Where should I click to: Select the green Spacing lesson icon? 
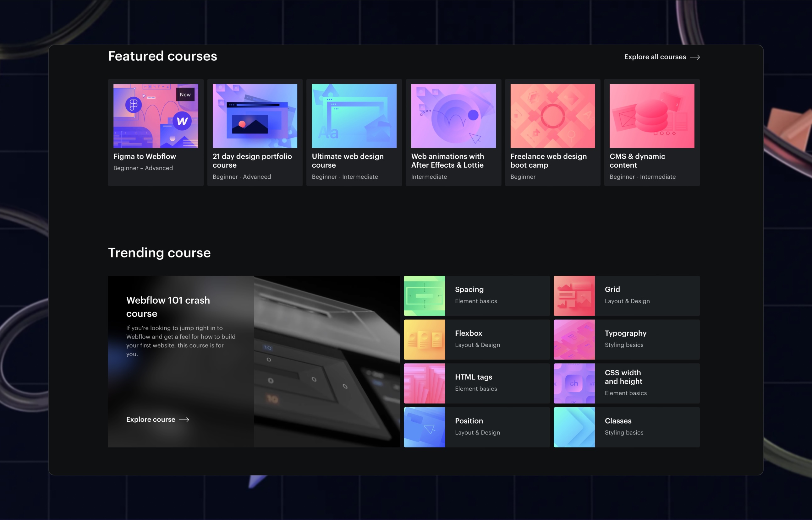click(425, 295)
